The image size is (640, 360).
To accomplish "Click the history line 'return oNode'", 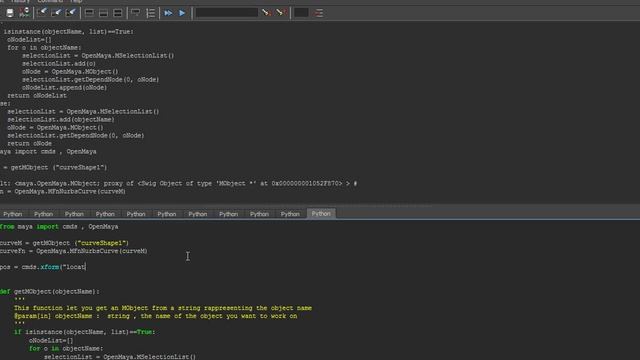I will (29, 143).
